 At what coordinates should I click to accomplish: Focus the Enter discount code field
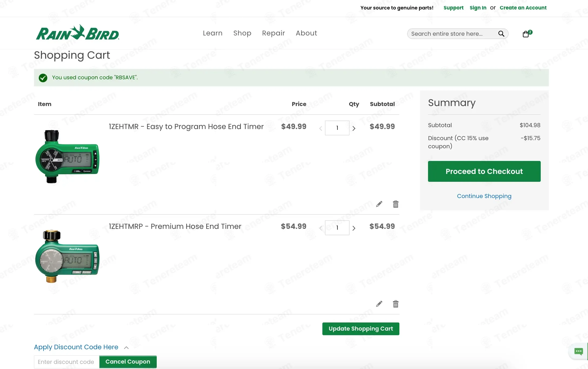(66, 362)
